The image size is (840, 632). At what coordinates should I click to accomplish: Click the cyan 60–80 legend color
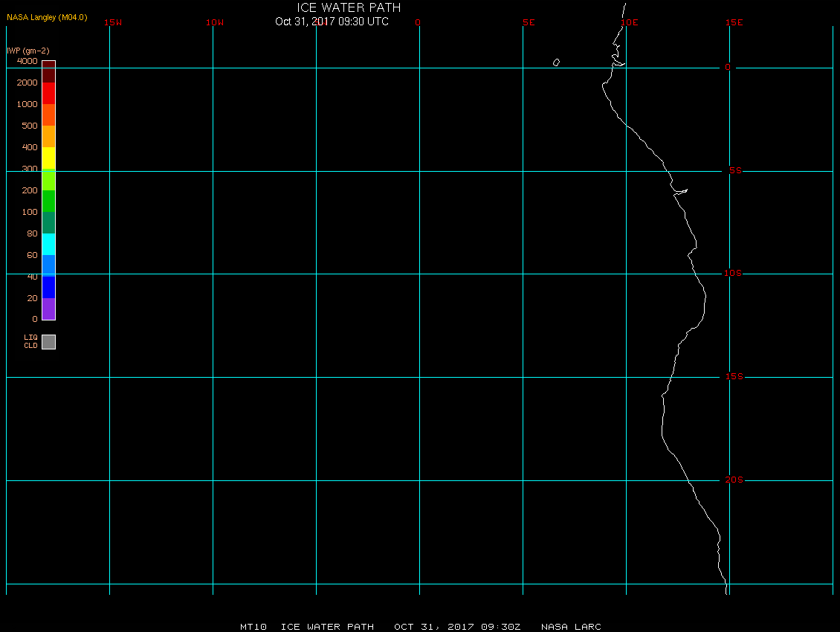pyautogui.click(x=49, y=244)
